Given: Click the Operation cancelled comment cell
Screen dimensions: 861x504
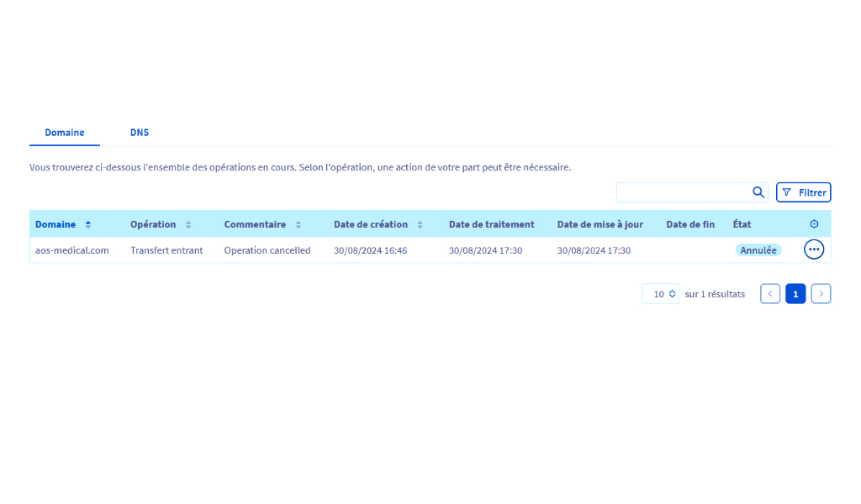Looking at the screenshot, I should tap(267, 250).
